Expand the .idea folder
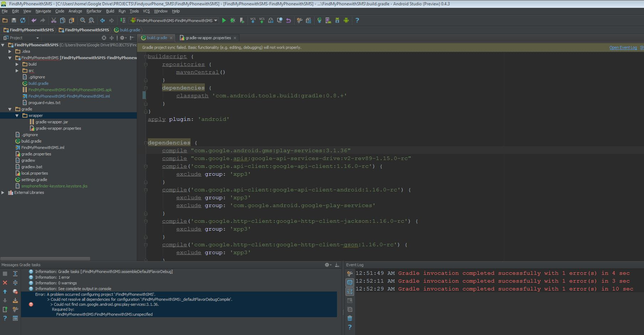Image resolution: width=644 pixels, height=335 pixels. pos(10,51)
